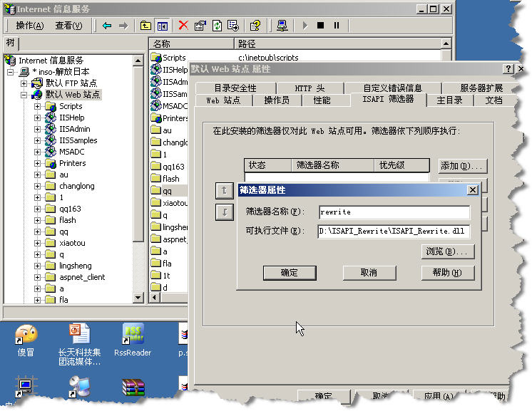This screenshot has height=411, width=532.
Task: Click the Pause item toolbar button
Action: tap(336, 26)
